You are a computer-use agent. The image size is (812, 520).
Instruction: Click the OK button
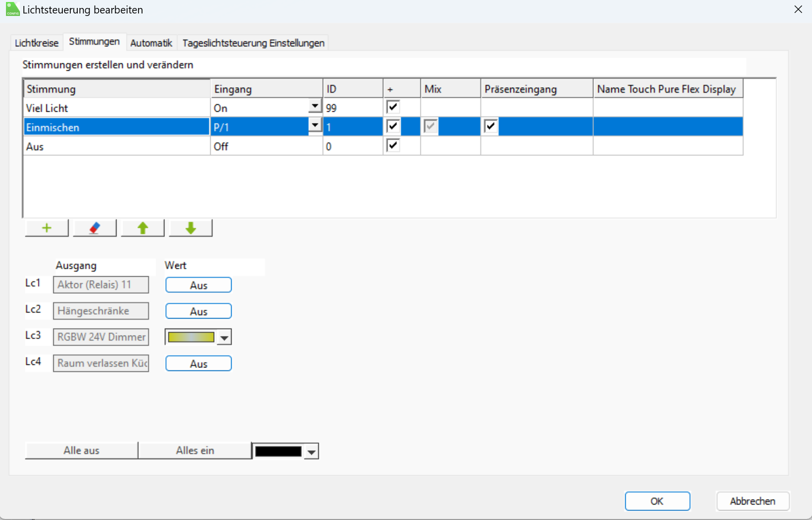657,501
